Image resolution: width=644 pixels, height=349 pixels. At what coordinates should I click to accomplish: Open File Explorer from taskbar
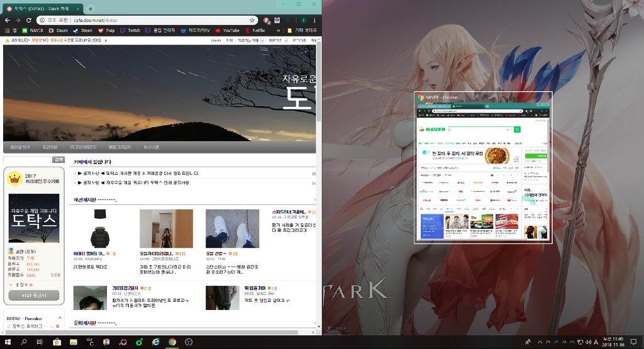click(74, 342)
